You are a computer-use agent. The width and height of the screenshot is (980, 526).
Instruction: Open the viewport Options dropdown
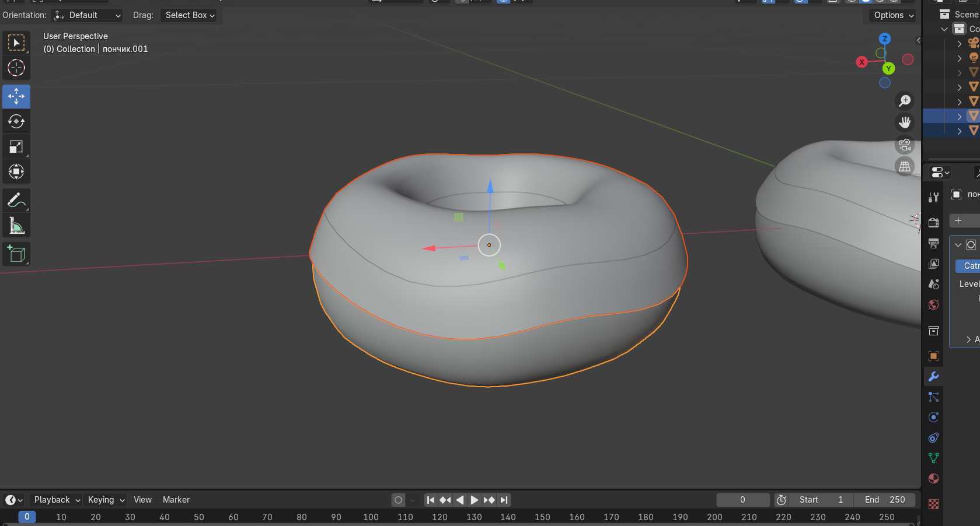(x=893, y=15)
